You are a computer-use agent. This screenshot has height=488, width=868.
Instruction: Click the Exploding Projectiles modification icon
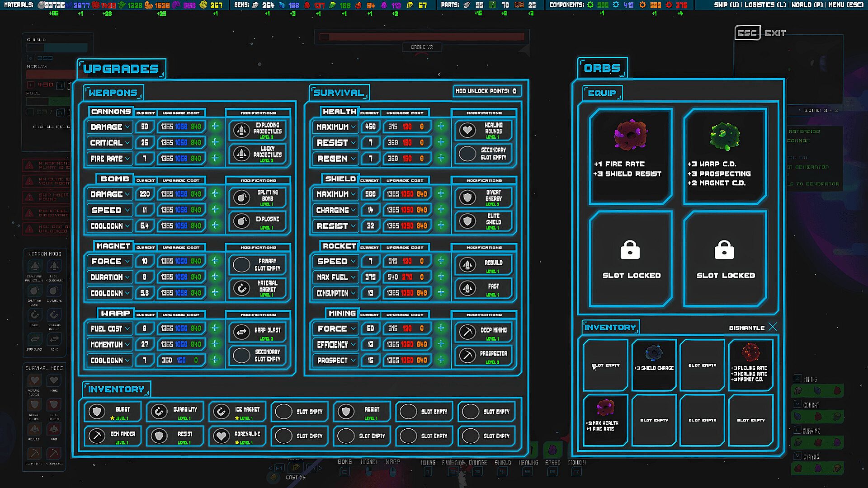pyautogui.click(x=242, y=131)
